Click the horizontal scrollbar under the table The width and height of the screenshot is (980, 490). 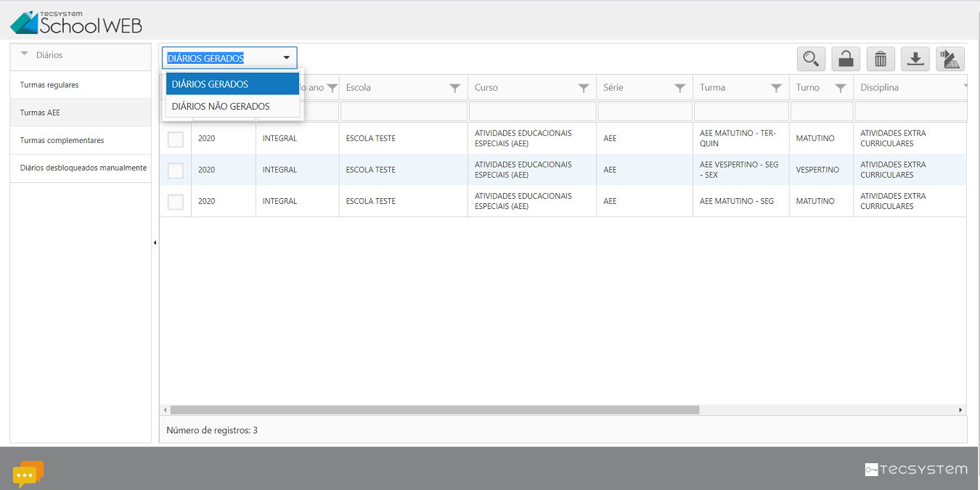tap(434, 410)
